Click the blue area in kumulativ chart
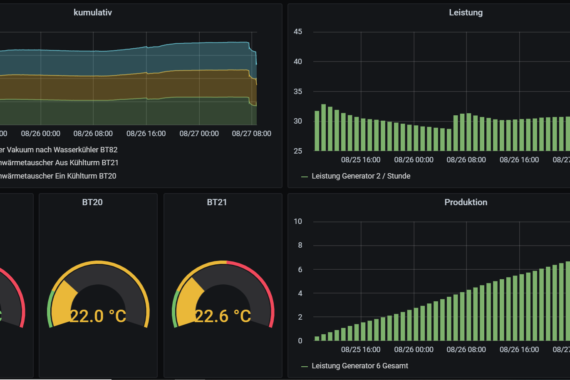This screenshot has width=570, height=380. (127, 62)
